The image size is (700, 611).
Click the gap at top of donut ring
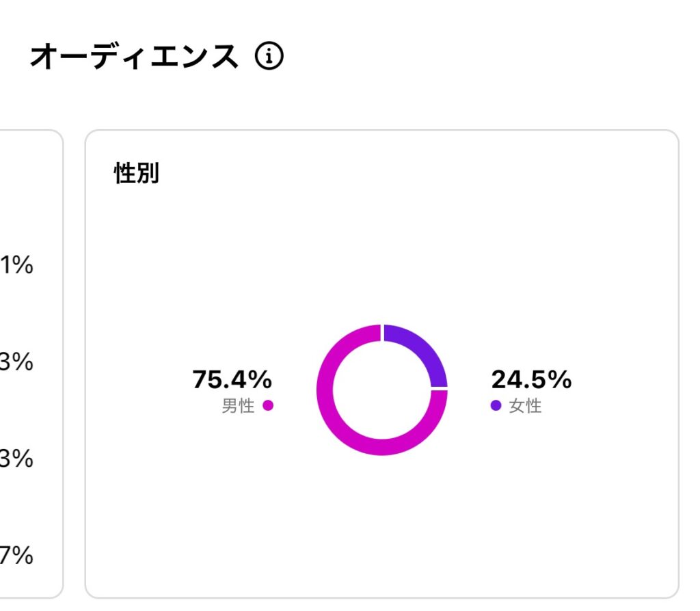(382, 333)
